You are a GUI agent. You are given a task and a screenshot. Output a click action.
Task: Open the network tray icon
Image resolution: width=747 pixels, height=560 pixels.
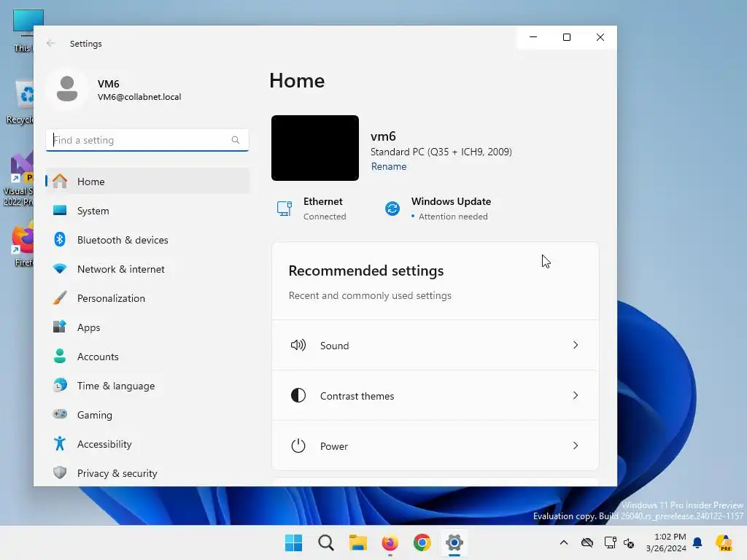click(x=611, y=542)
